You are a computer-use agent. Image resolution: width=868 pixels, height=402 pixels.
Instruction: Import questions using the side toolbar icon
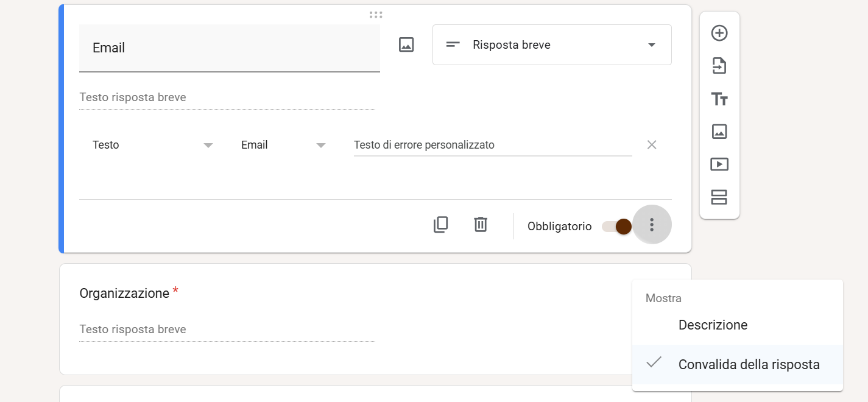[719, 66]
